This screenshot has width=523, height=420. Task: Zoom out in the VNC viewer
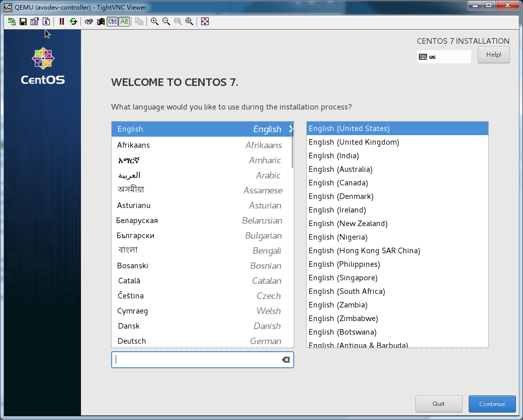coord(166,21)
